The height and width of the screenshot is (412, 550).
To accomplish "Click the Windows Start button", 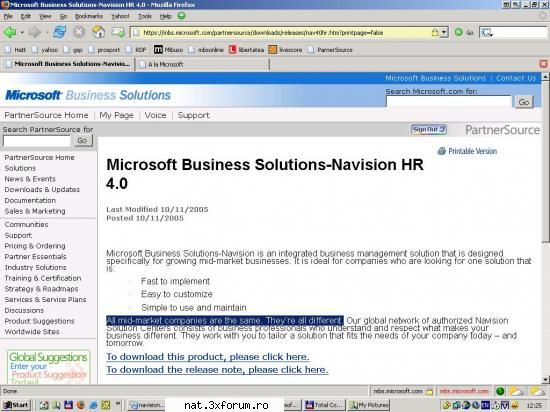I will [x=16, y=405].
